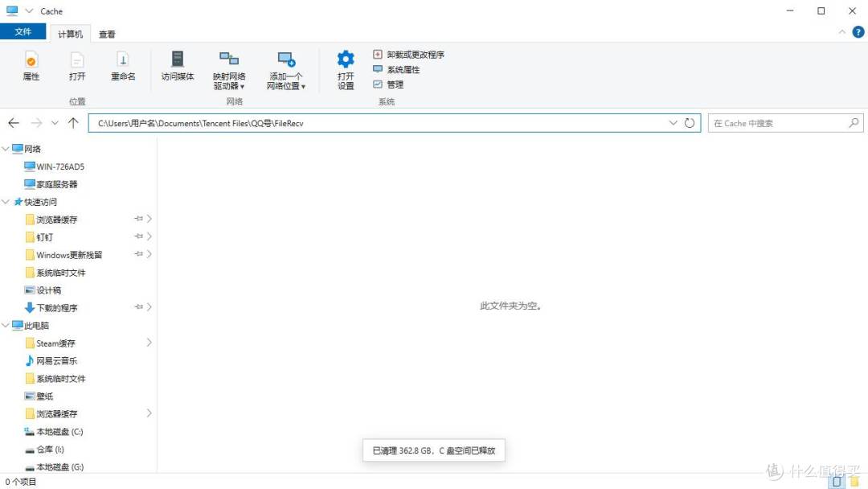Select the 壁纸 item

coord(39,396)
